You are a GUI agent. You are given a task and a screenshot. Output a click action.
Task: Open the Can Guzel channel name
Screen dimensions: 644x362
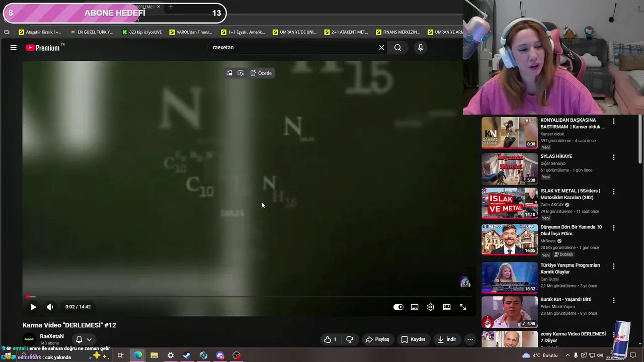(549, 279)
